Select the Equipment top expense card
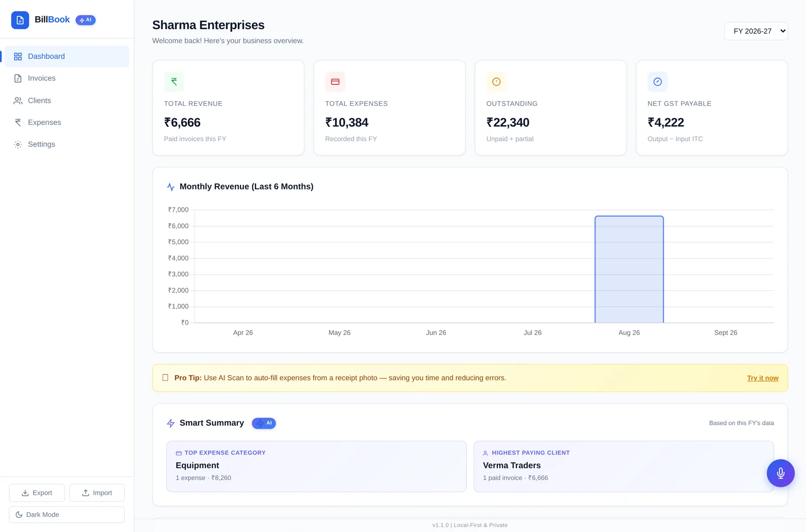This screenshot has width=806, height=532. point(316,467)
